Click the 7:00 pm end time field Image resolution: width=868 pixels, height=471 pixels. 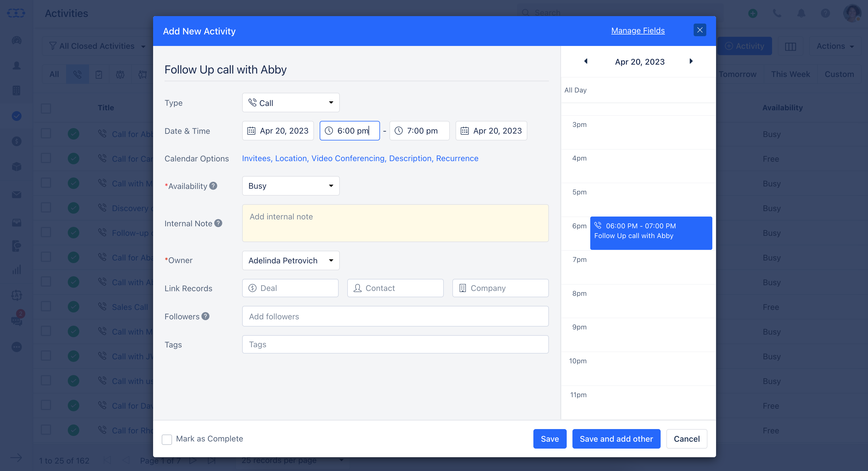[x=419, y=131]
